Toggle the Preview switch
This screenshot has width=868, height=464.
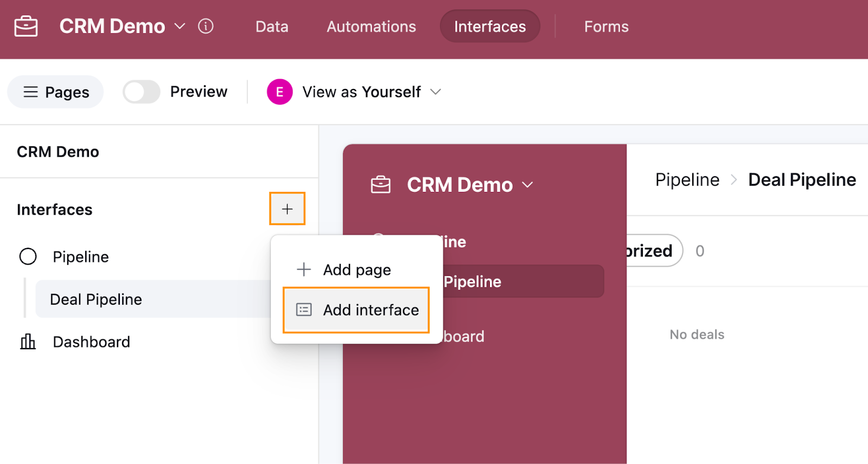click(142, 92)
